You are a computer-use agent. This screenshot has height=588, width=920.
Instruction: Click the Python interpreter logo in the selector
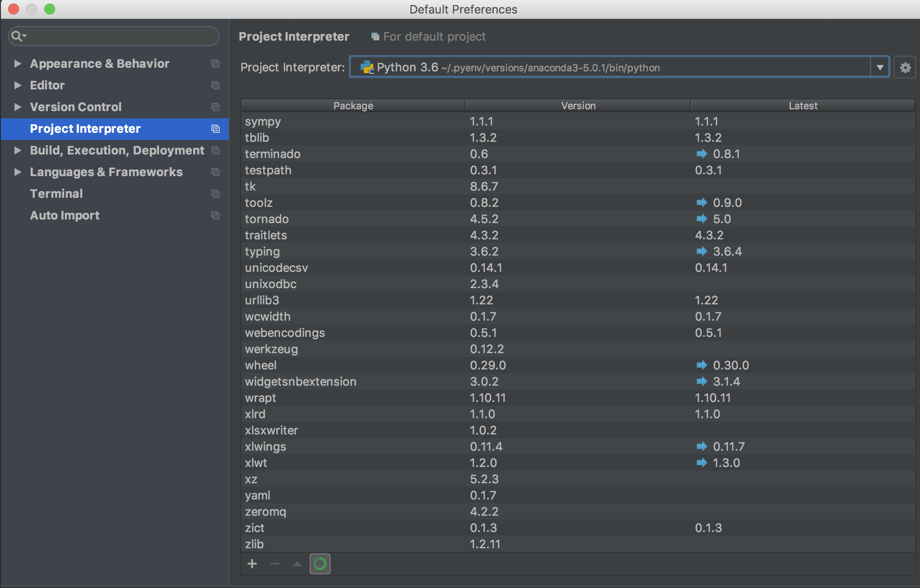click(367, 67)
